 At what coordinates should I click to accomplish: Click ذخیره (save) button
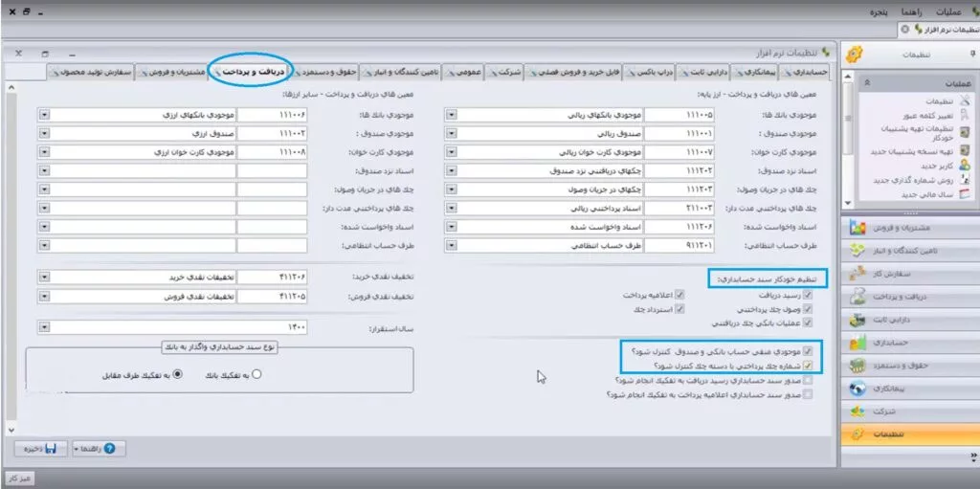(41, 449)
